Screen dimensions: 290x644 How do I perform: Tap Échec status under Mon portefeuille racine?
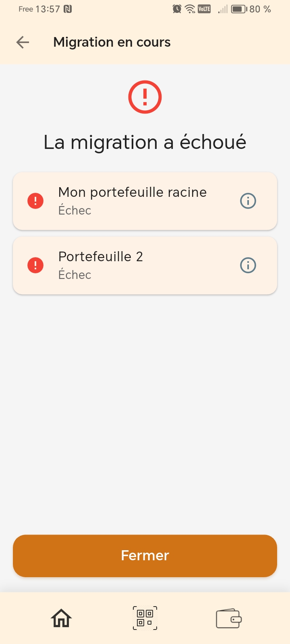point(75,211)
